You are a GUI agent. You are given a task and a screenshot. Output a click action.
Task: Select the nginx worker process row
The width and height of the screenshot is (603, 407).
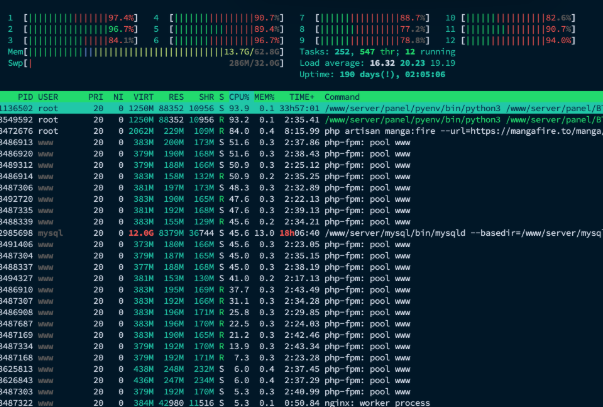[300, 402]
